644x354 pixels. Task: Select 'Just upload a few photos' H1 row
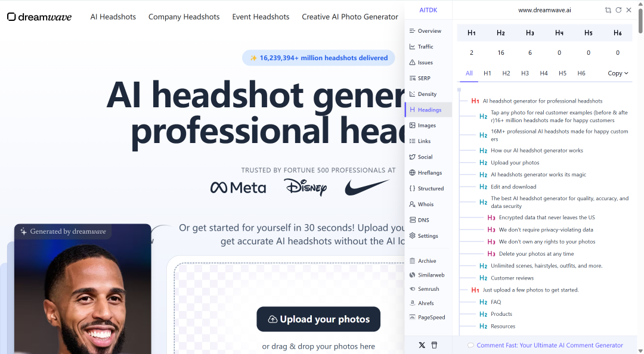[531, 290]
